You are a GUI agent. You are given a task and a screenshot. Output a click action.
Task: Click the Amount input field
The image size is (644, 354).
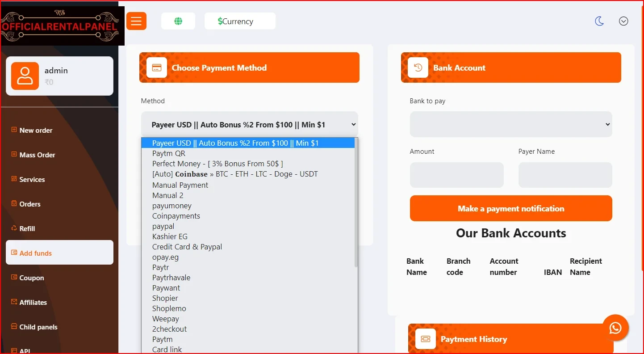coord(456,175)
